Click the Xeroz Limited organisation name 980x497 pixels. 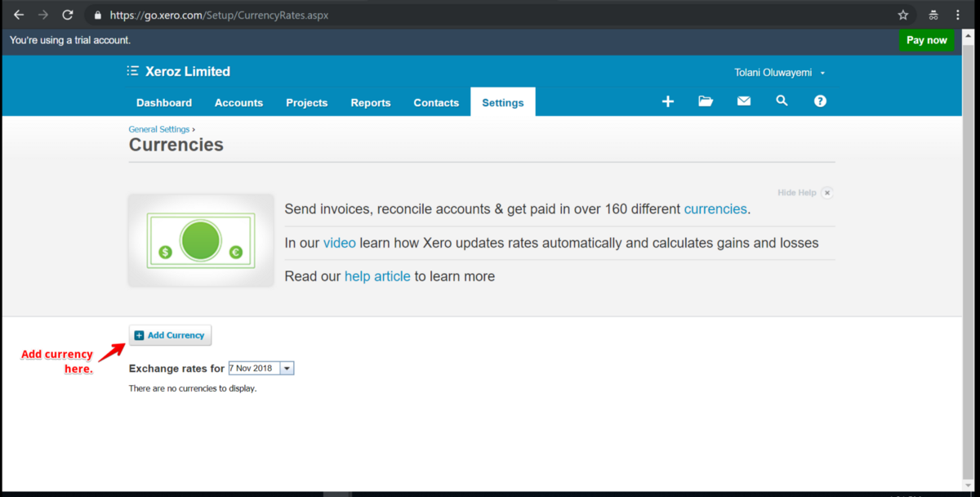point(188,71)
